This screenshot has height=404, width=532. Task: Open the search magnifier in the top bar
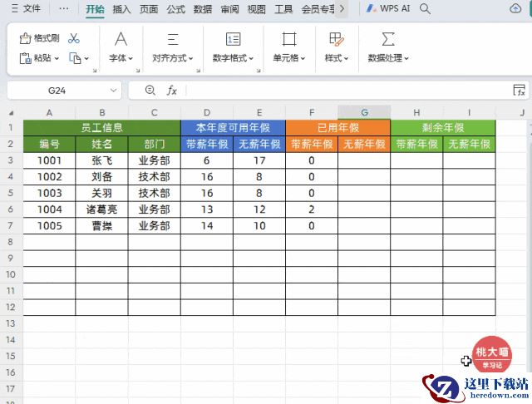pyautogui.click(x=425, y=9)
